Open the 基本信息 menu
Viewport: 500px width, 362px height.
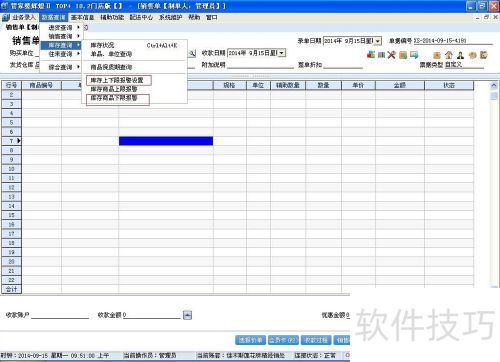(x=82, y=17)
